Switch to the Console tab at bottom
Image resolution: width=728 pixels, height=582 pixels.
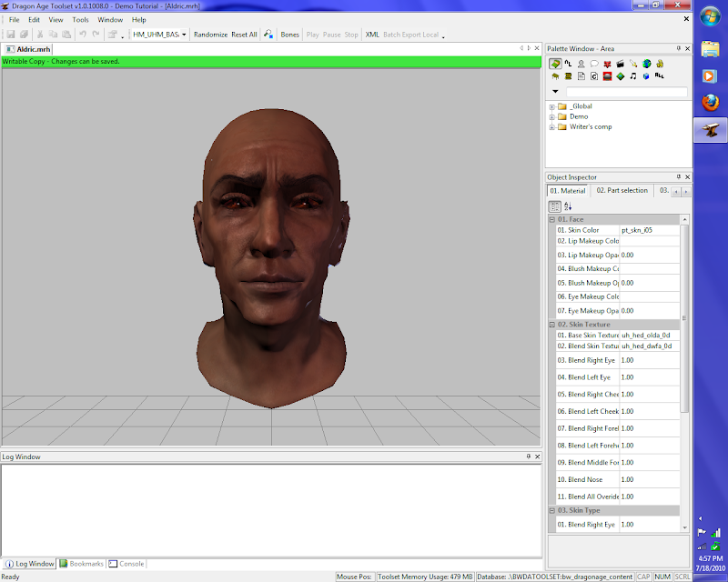(x=128, y=564)
